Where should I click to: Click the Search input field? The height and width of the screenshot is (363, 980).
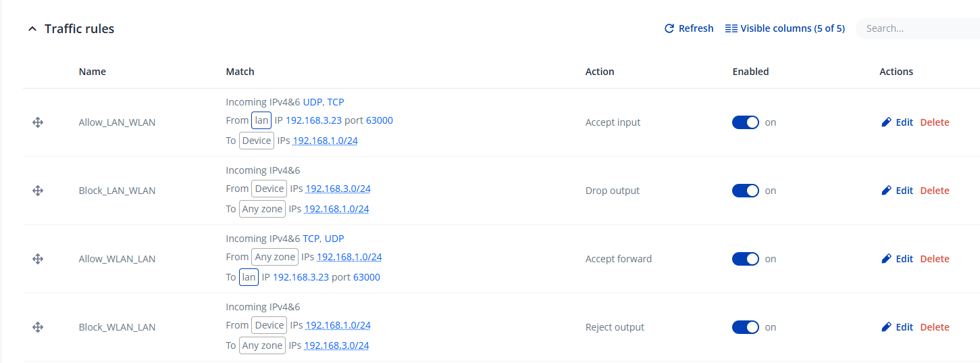pos(919,28)
